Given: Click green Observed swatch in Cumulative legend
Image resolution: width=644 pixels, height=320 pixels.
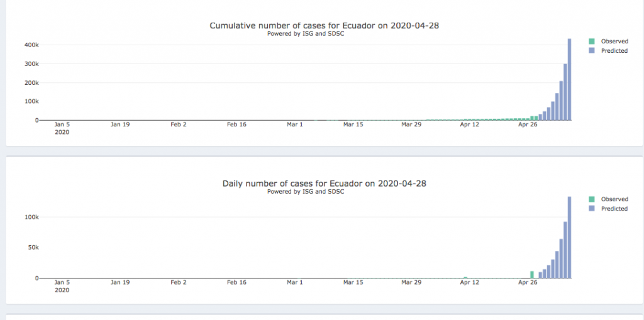Looking at the screenshot, I should 592,41.
